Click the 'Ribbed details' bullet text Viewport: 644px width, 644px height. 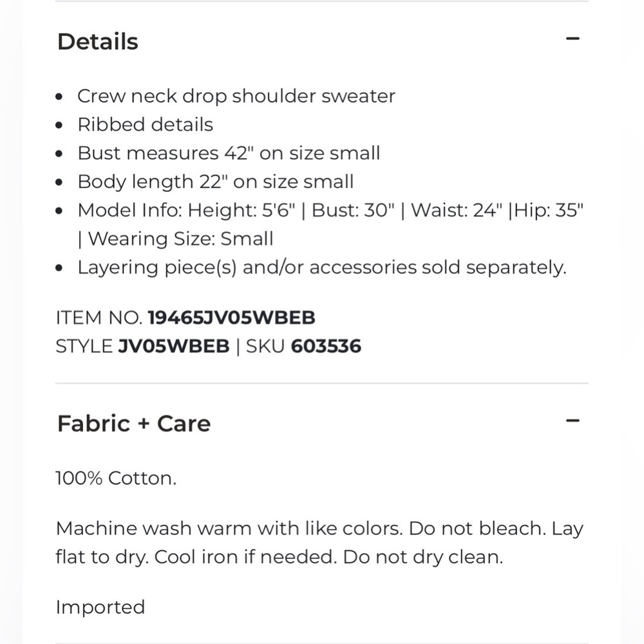coord(145,124)
